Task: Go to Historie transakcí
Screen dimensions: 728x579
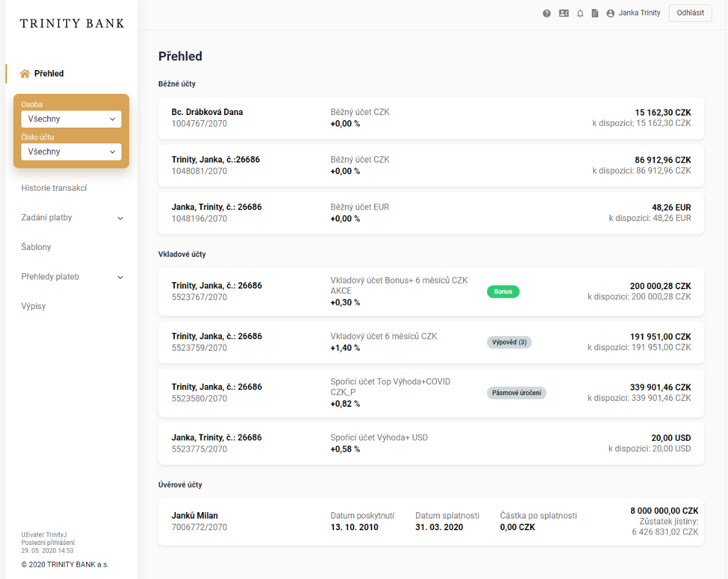Action: 54,188
